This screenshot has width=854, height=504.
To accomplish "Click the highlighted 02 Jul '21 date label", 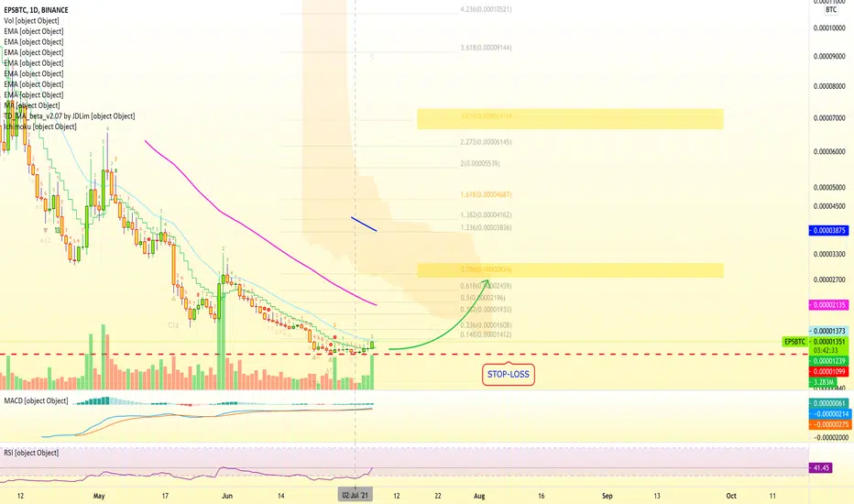I will pyautogui.click(x=356, y=495).
